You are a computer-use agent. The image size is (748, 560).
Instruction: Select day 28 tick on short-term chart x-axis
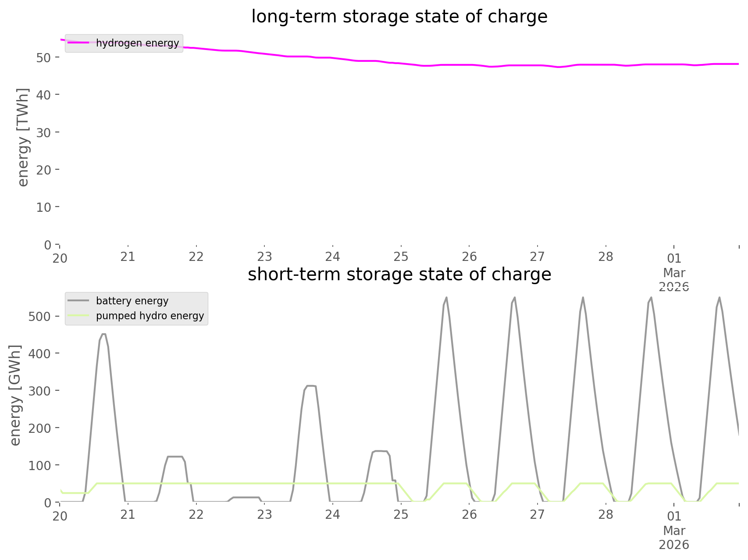(x=606, y=515)
